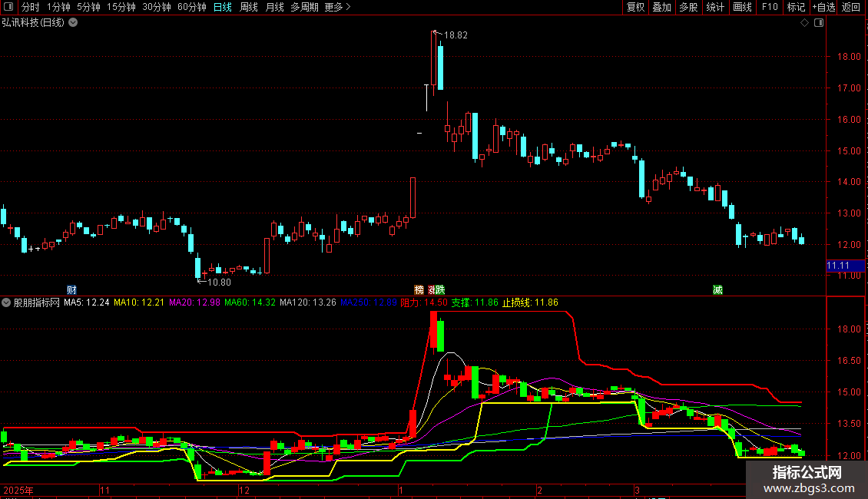
Task: Click the MA20: 12.98 indicator value
Action: tap(194, 302)
